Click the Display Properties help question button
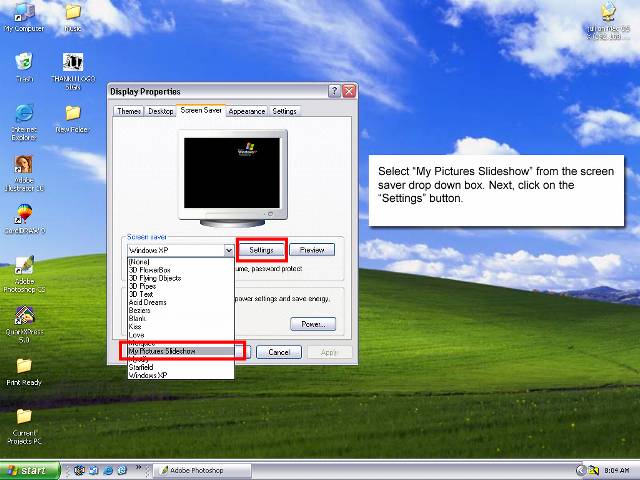The height and width of the screenshot is (480, 640). [x=334, y=91]
